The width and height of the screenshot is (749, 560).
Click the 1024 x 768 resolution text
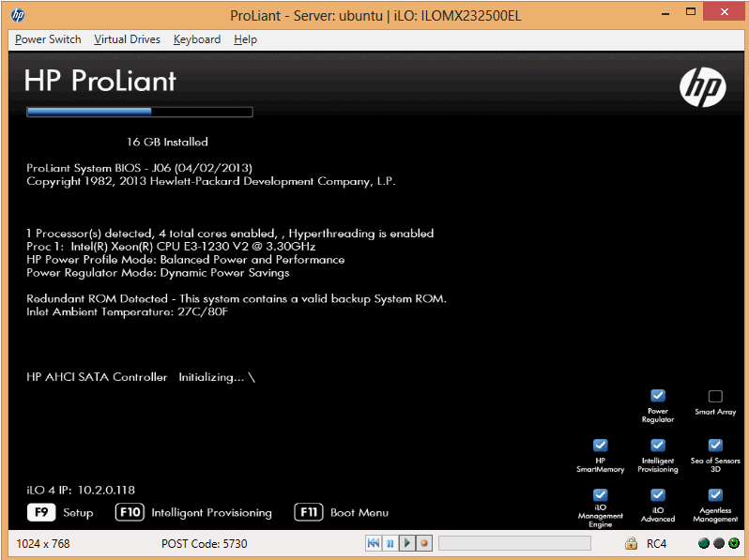click(43, 544)
